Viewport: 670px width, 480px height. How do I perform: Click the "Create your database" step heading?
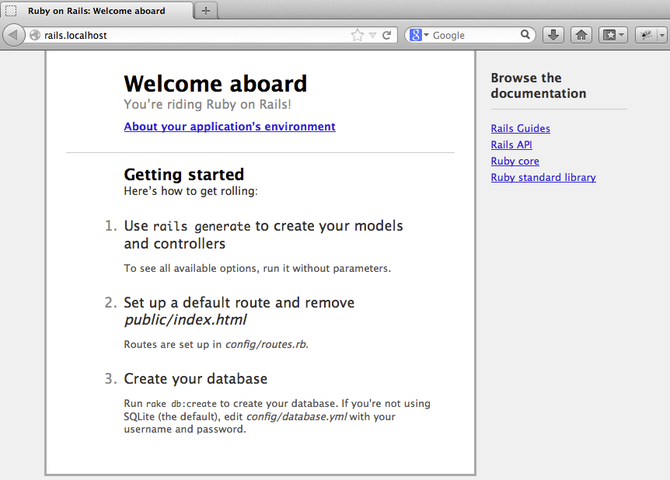196,379
